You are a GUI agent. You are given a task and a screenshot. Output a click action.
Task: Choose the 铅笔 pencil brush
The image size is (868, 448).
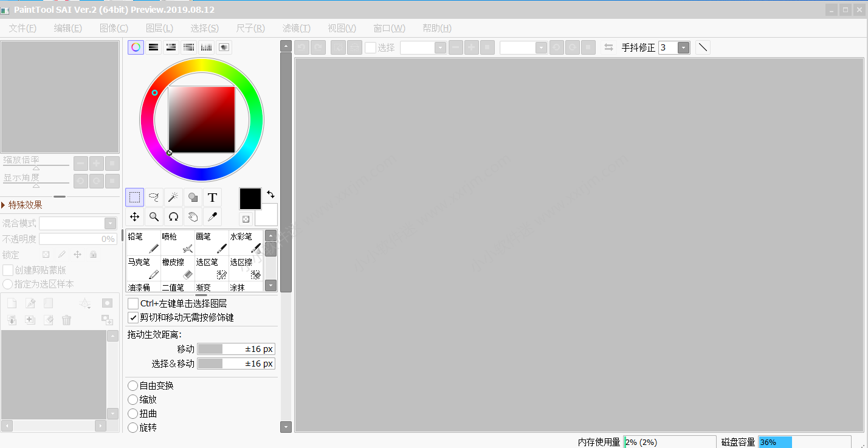click(x=143, y=243)
